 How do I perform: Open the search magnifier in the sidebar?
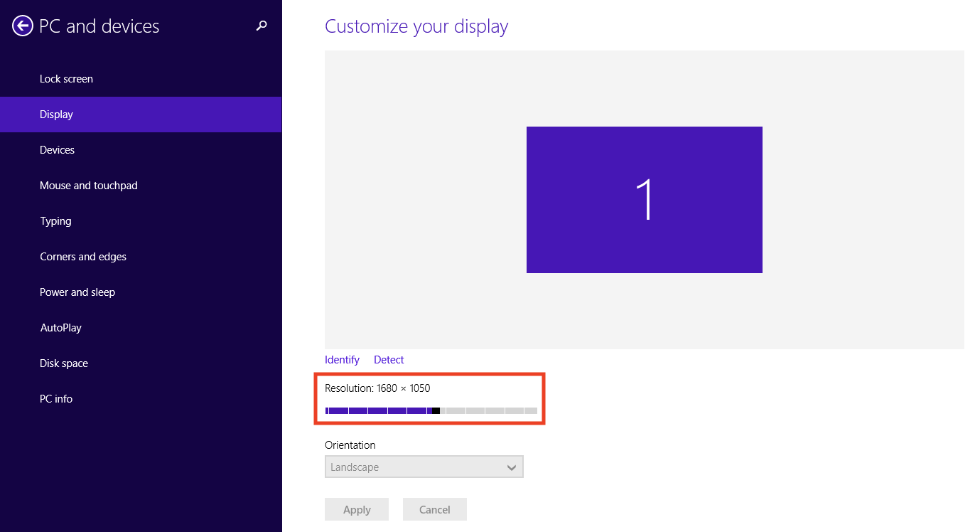(x=261, y=26)
